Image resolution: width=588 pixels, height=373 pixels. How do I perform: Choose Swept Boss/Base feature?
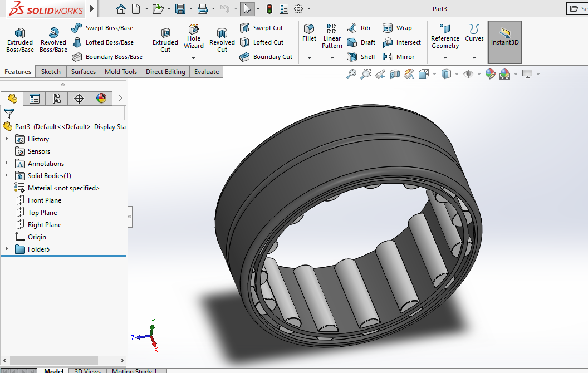click(102, 28)
